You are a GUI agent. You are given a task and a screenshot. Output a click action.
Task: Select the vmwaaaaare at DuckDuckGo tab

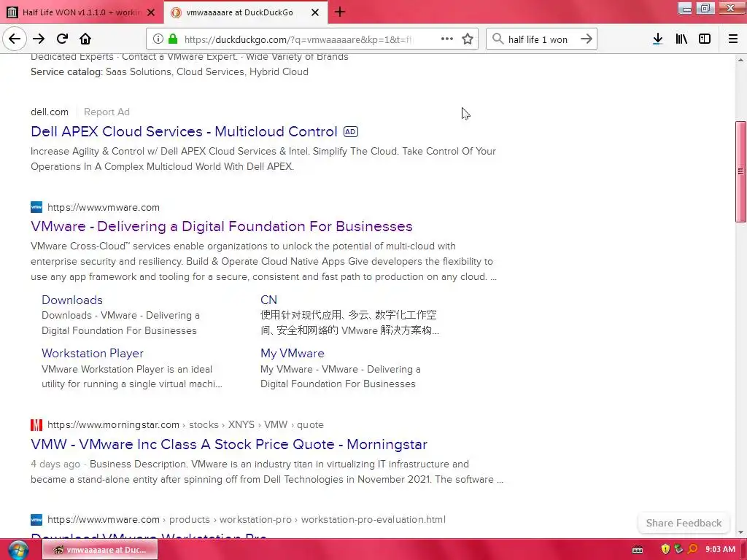point(245,12)
